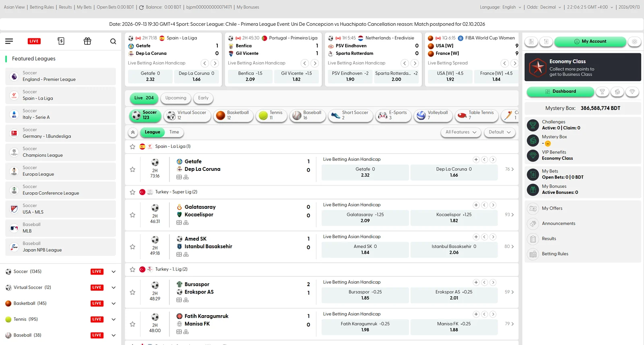Toggle favorite star for Galatasaray match
The image size is (644, 345).
click(x=132, y=215)
